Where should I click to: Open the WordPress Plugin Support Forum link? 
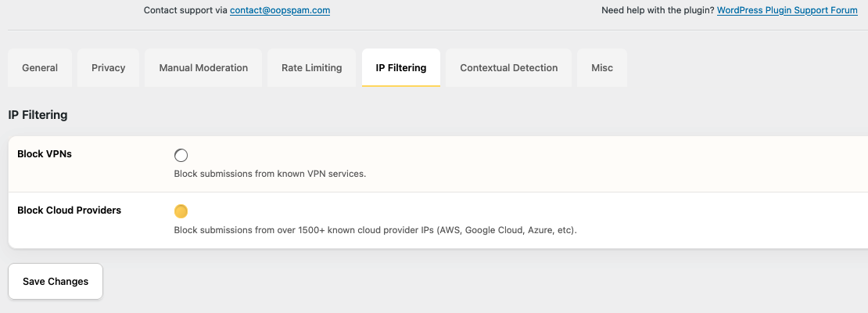(787, 11)
